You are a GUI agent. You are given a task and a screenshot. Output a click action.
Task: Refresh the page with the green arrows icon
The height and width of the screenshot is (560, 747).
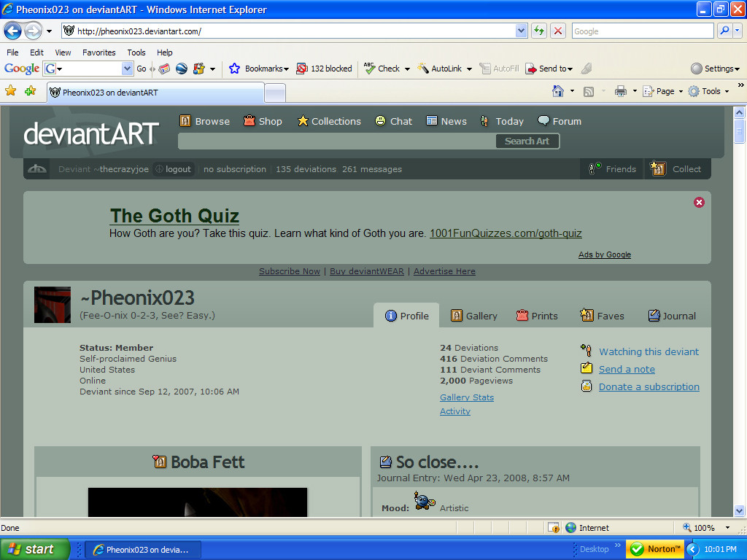(539, 31)
